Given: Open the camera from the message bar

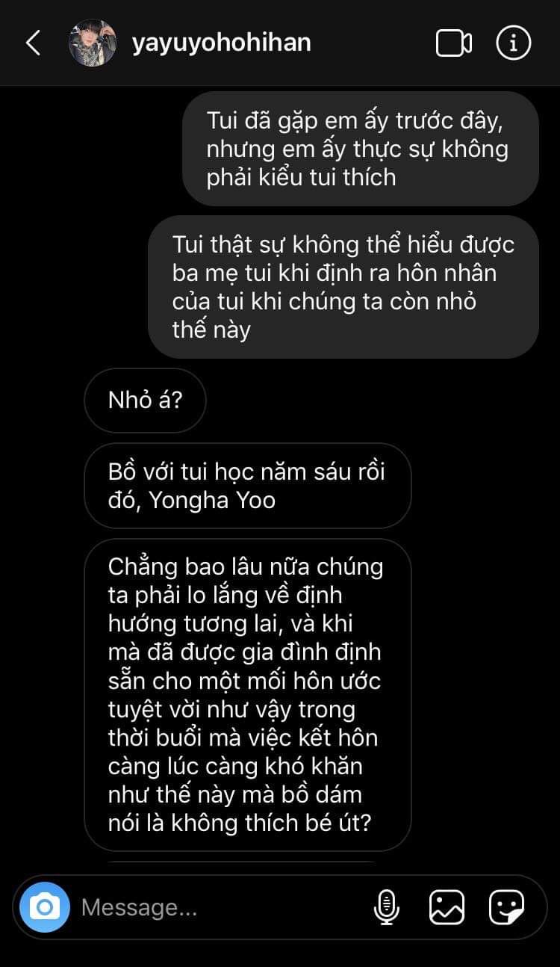Looking at the screenshot, I should (x=44, y=907).
